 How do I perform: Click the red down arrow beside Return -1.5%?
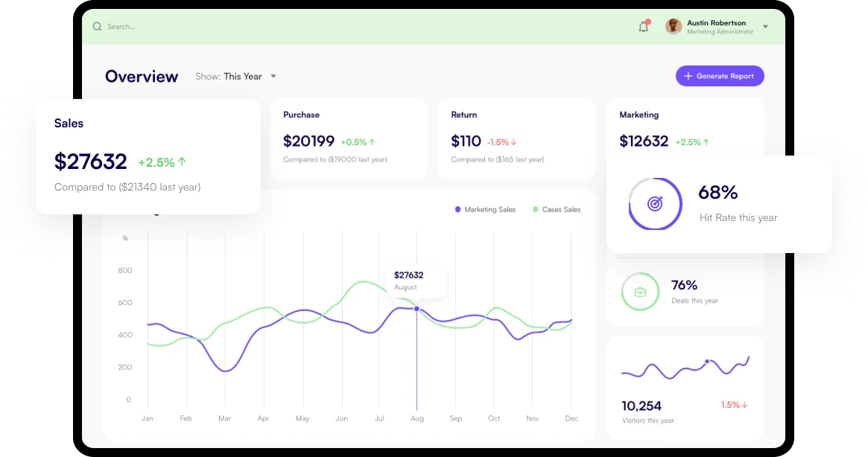pyautogui.click(x=514, y=142)
